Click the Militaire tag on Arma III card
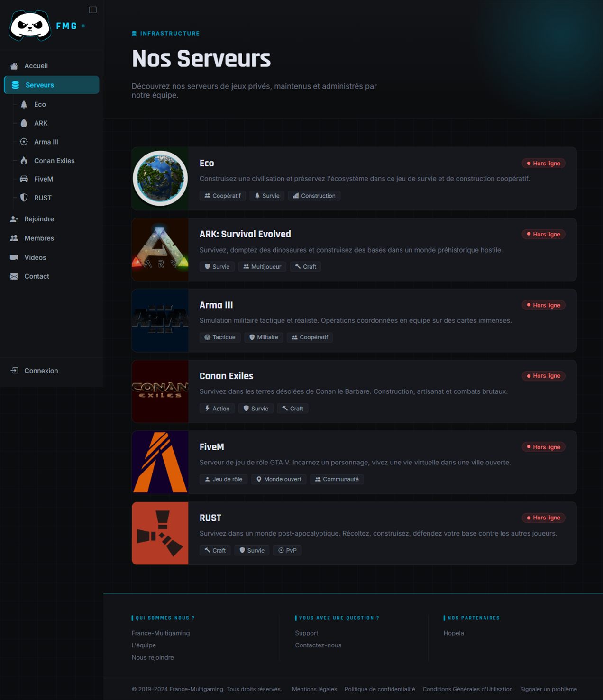The width and height of the screenshot is (603, 700). click(x=264, y=337)
